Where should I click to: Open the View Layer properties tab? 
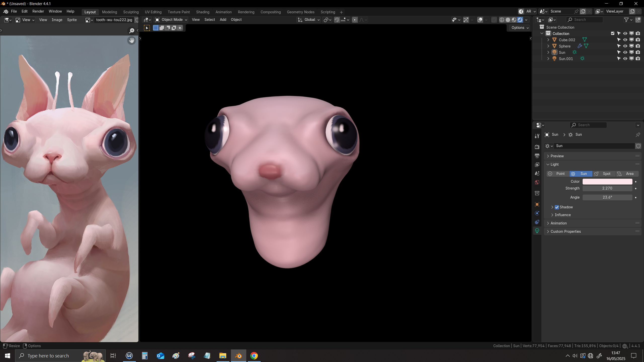pyautogui.click(x=537, y=165)
